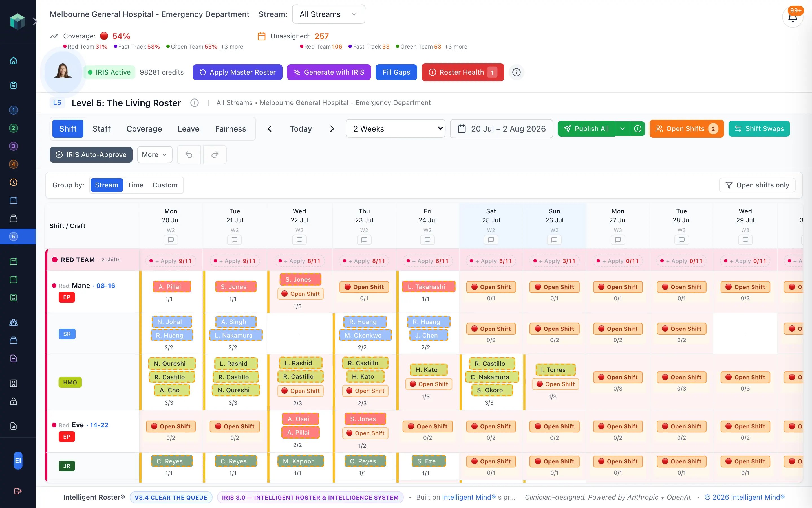Click Apply Master Roster
This screenshot has width=812, height=508.
coord(238,72)
